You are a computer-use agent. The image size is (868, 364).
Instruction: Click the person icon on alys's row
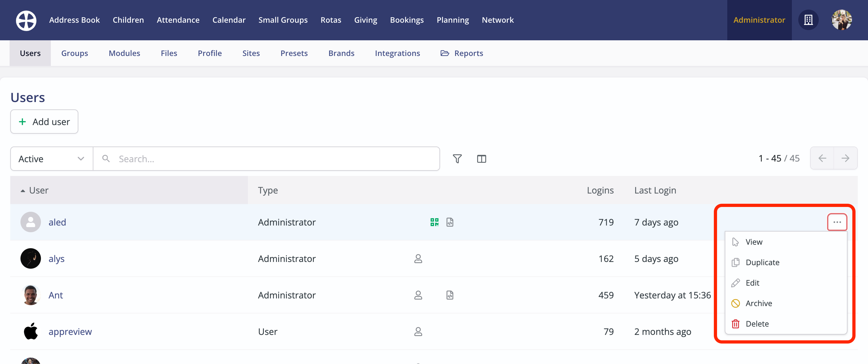click(x=418, y=258)
